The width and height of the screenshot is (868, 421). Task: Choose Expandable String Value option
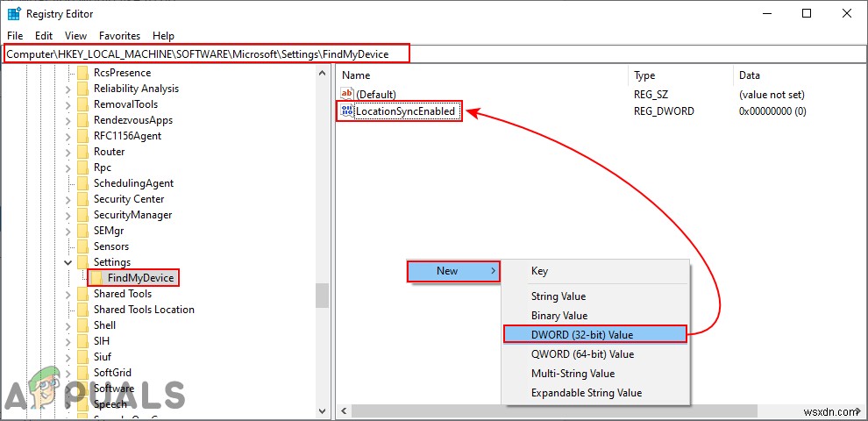tap(594, 393)
